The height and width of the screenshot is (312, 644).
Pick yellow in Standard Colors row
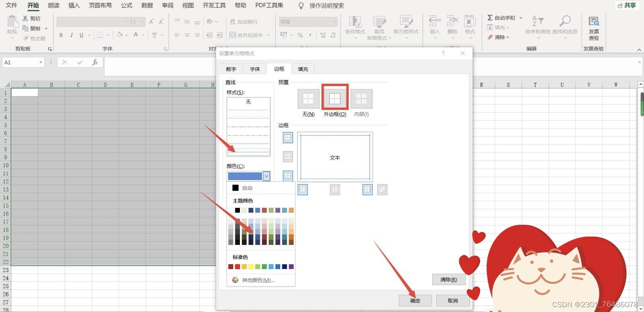(251, 267)
